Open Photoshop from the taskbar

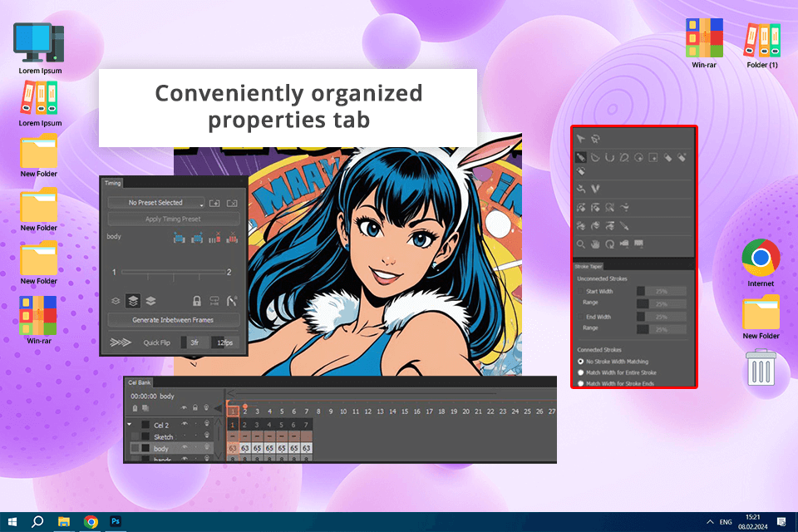116,521
